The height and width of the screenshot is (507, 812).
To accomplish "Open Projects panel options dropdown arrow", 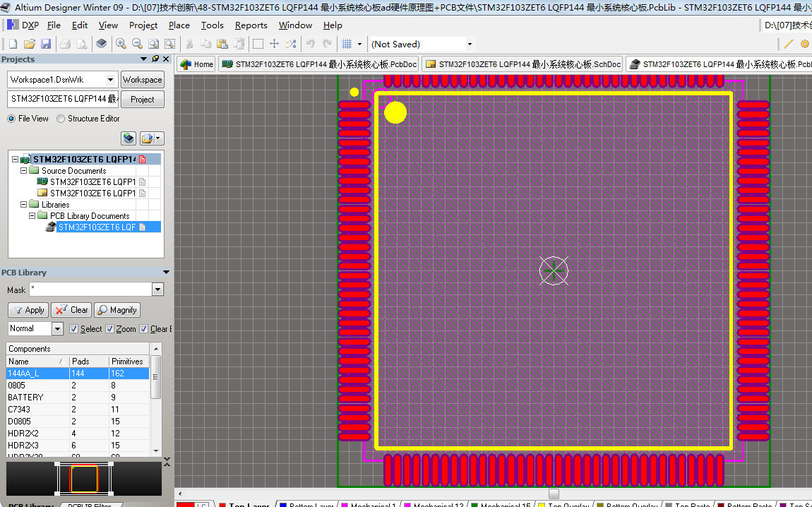I will tap(144, 59).
